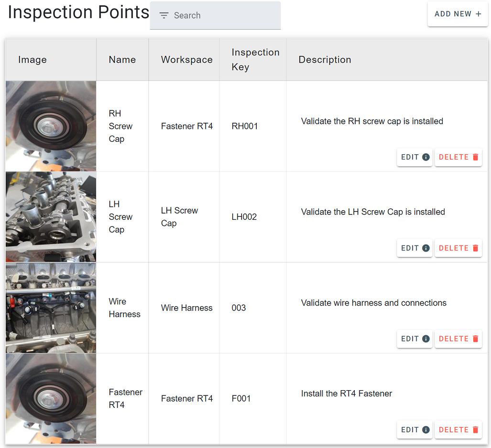Click info icon on Fastener RT4 Edit button
Image resolution: width=491 pixels, height=448 pixels.
click(426, 429)
